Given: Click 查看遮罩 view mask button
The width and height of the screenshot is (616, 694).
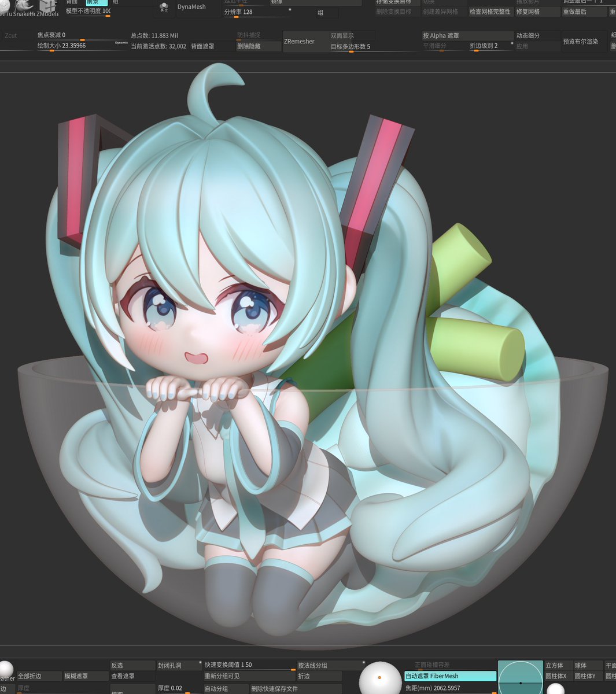Looking at the screenshot, I should pos(132,675).
